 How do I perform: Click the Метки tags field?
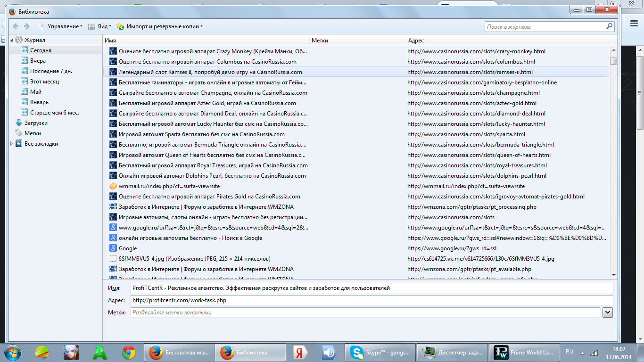click(x=365, y=313)
